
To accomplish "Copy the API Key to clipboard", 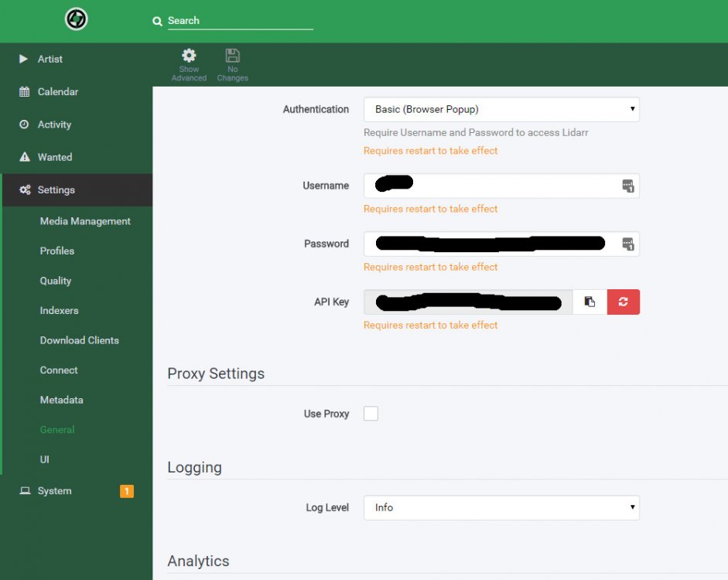I will 590,302.
